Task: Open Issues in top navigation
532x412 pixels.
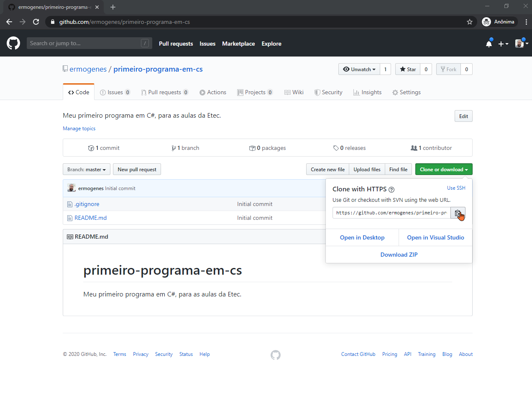Action: coord(207,44)
